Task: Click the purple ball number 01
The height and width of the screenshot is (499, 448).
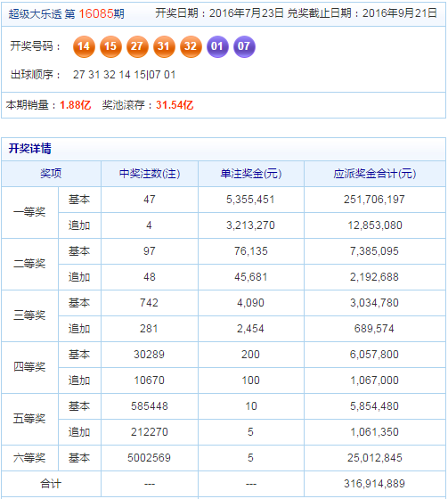Action: (x=217, y=46)
